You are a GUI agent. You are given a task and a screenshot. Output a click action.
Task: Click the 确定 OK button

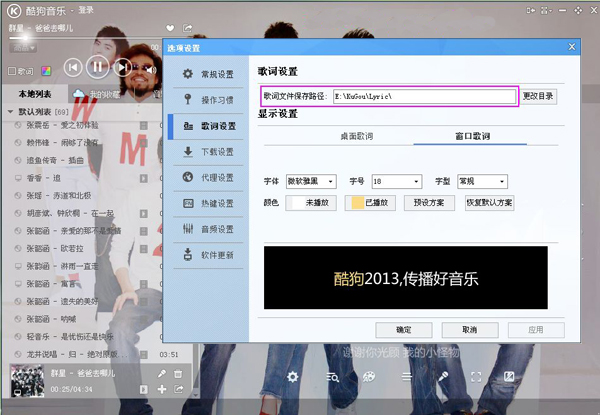tap(404, 330)
